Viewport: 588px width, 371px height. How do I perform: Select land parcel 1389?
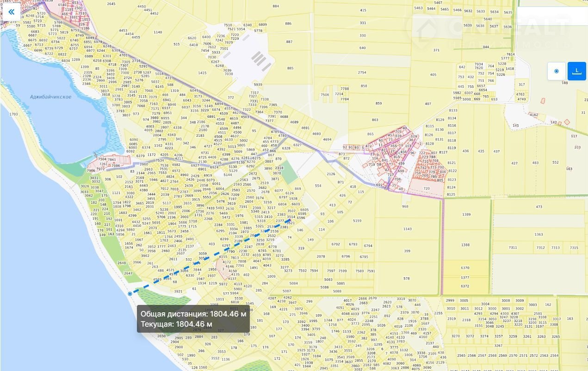pyautogui.click(x=466, y=215)
